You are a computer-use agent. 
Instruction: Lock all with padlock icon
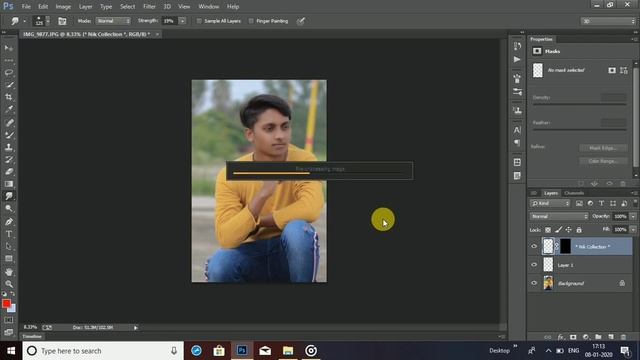pyautogui.click(x=579, y=230)
